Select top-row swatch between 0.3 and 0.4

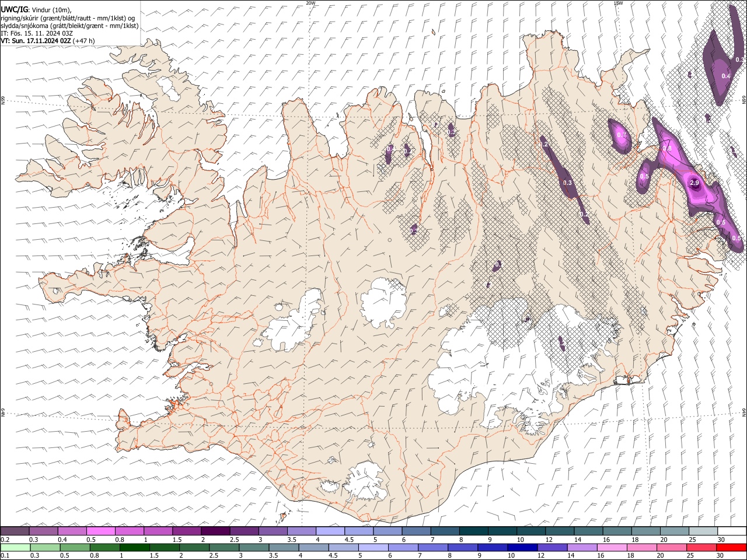(x=43, y=531)
